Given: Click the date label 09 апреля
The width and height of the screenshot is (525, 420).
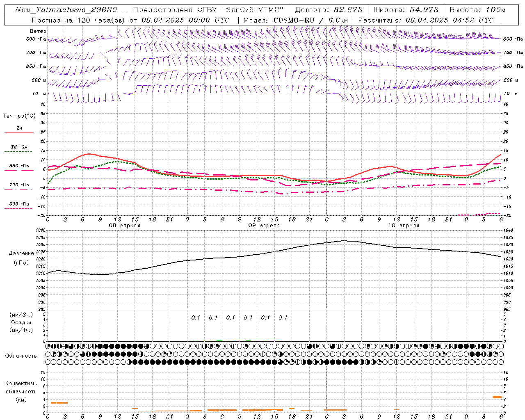Looking at the screenshot, I should 264,226.
